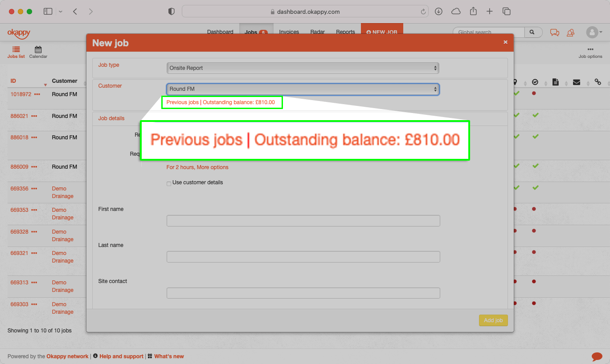Click the document column header icon
The width and height of the screenshot is (610, 364).
point(556,82)
